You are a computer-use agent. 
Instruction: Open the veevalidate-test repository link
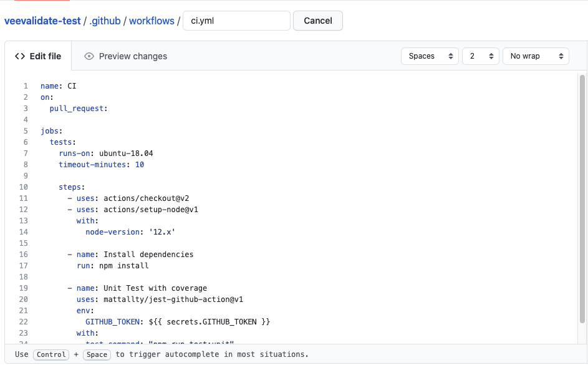tap(42, 21)
